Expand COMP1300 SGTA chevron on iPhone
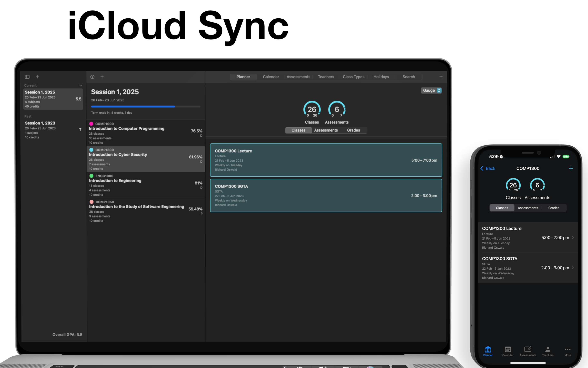588x368 pixels. pos(573,268)
